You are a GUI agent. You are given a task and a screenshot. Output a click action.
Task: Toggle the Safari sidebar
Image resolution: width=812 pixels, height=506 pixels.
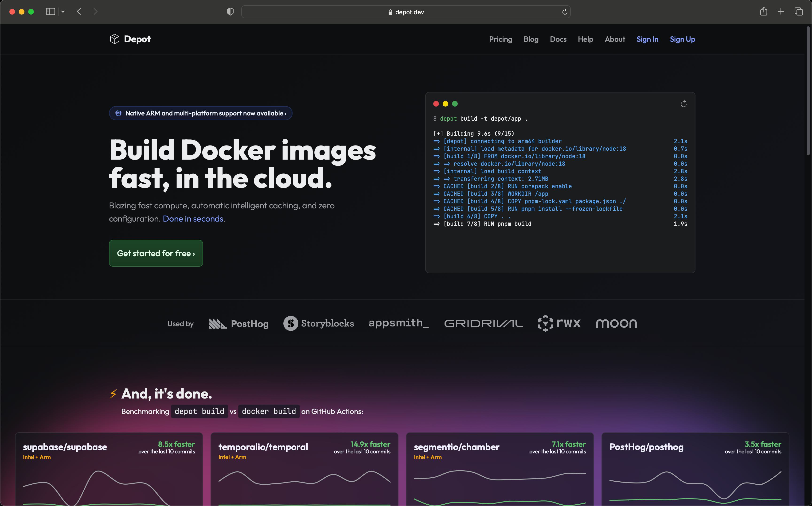point(50,11)
